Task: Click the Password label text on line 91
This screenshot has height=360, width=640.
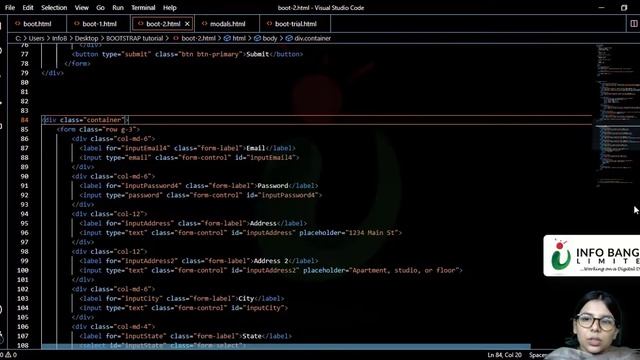Action: click(273, 186)
